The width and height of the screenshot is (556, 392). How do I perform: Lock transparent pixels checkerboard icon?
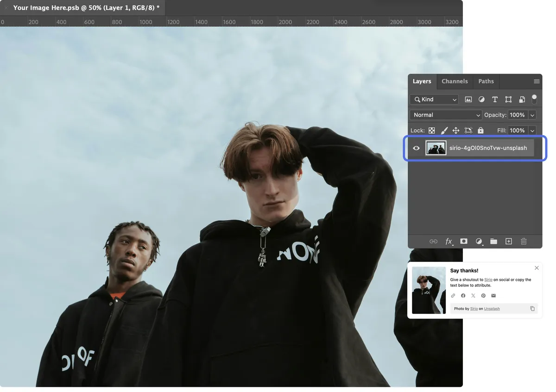[431, 131]
